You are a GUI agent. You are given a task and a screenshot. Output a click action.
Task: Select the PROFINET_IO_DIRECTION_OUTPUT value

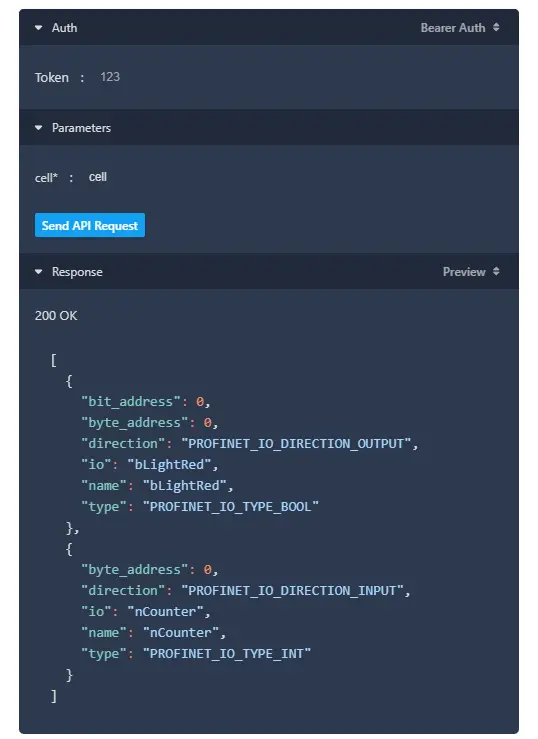pos(296,443)
